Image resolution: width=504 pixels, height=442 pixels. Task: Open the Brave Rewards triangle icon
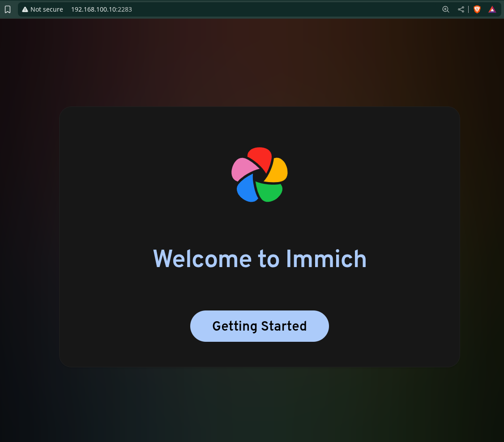pyautogui.click(x=492, y=9)
